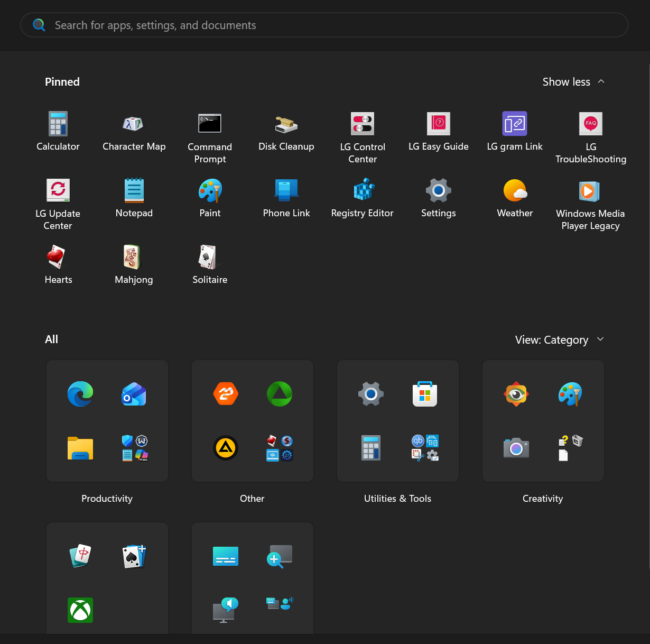Open Outlook in Productivity category

pyautogui.click(x=134, y=394)
